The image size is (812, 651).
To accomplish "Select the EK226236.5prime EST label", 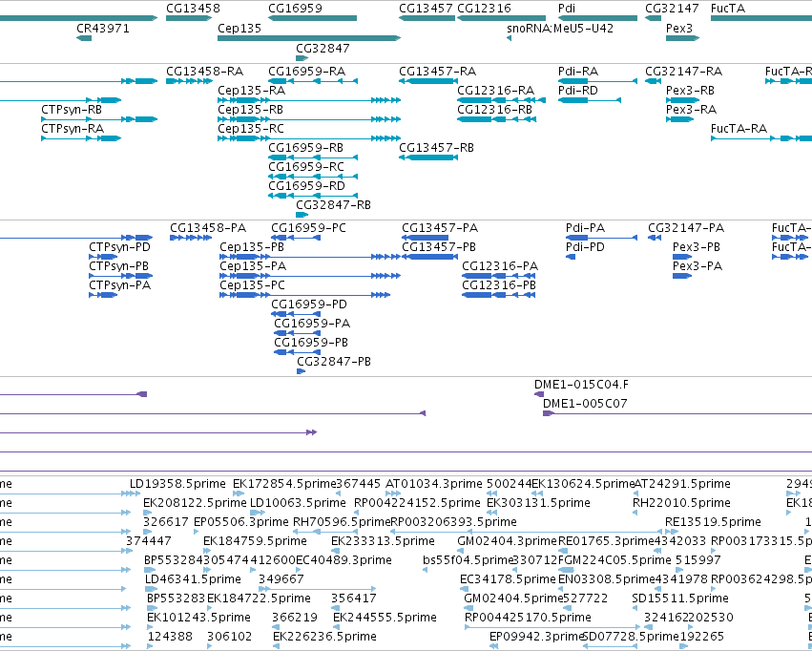I will point(324,637).
